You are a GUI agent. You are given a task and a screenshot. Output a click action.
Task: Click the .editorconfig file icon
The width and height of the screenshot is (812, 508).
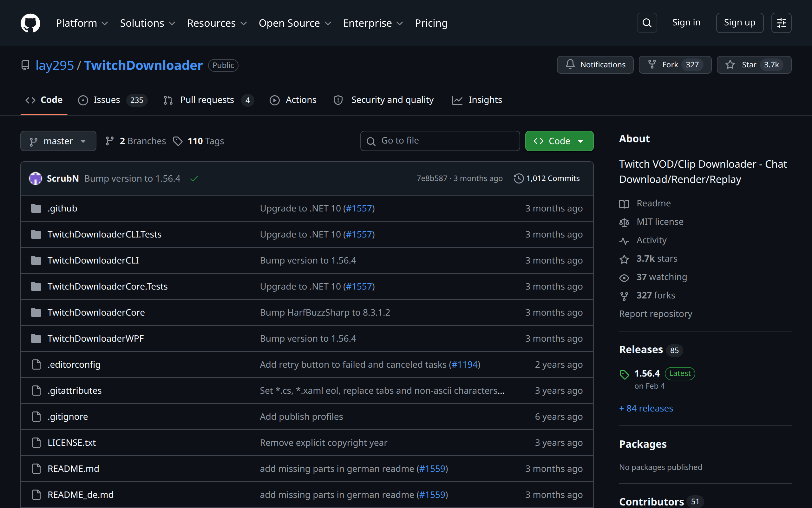(36, 364)
